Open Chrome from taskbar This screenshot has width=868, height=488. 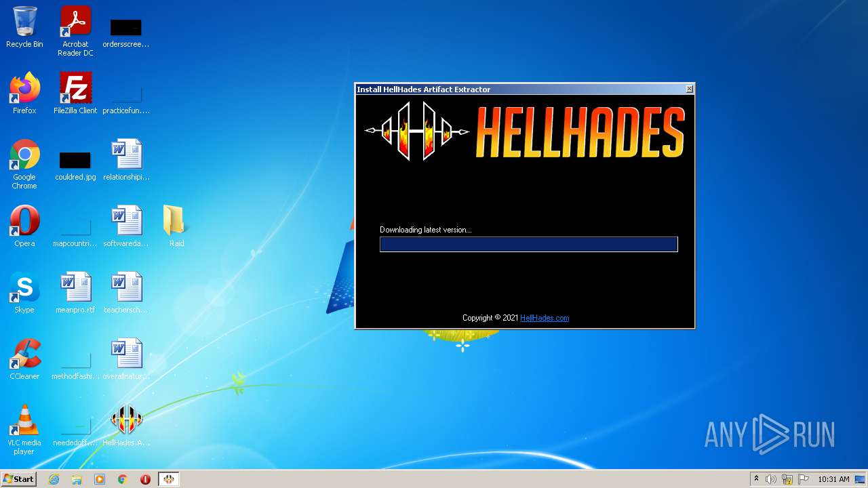point(123,479)
